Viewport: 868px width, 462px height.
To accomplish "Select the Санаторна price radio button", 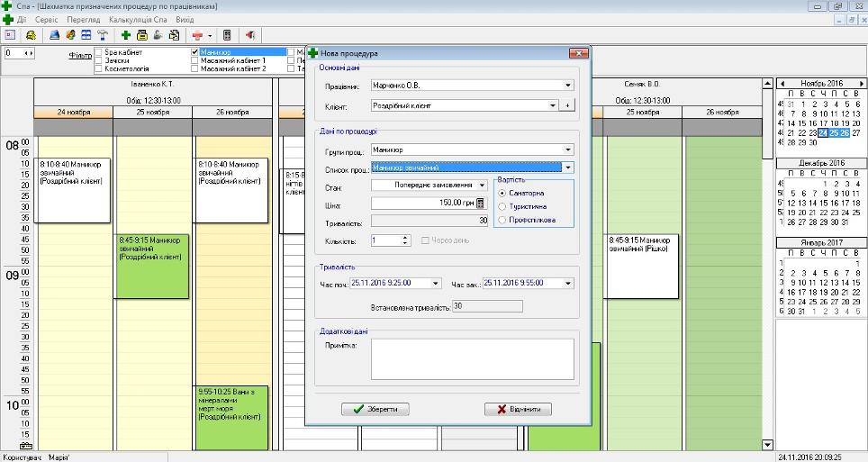I will click(502, 194).
